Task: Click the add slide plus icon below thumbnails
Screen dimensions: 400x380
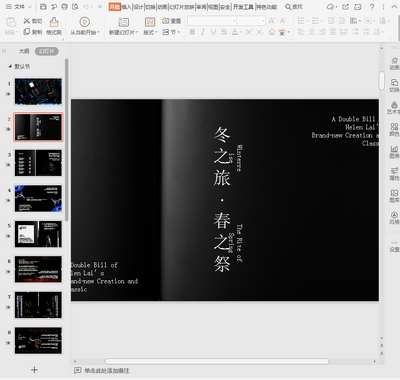Action: [34, 370]
